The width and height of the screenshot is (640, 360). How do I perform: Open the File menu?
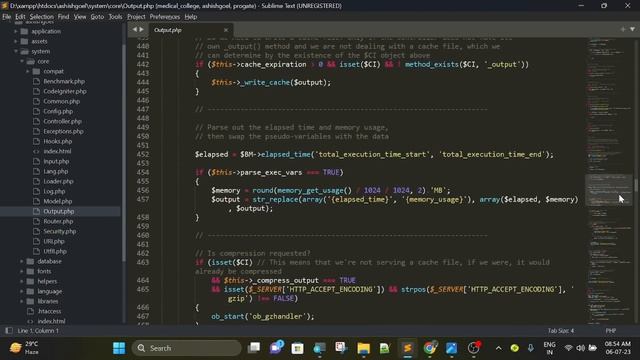tap(7, 17)
